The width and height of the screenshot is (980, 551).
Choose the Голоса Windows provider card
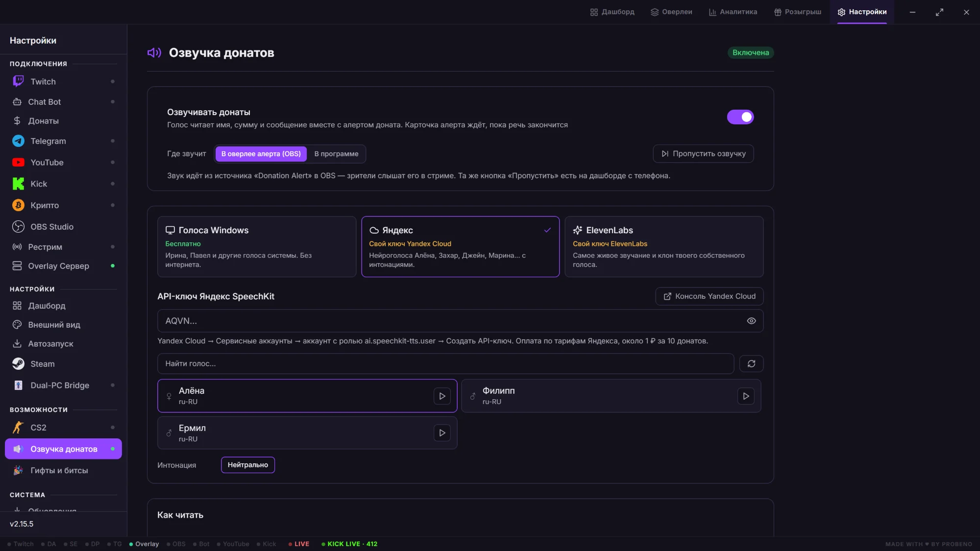pyautogui.click(x=257, y=247)
